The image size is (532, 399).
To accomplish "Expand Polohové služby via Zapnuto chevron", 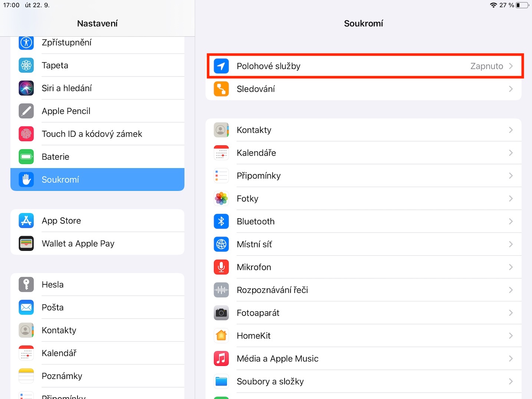I will click(511, 66).
